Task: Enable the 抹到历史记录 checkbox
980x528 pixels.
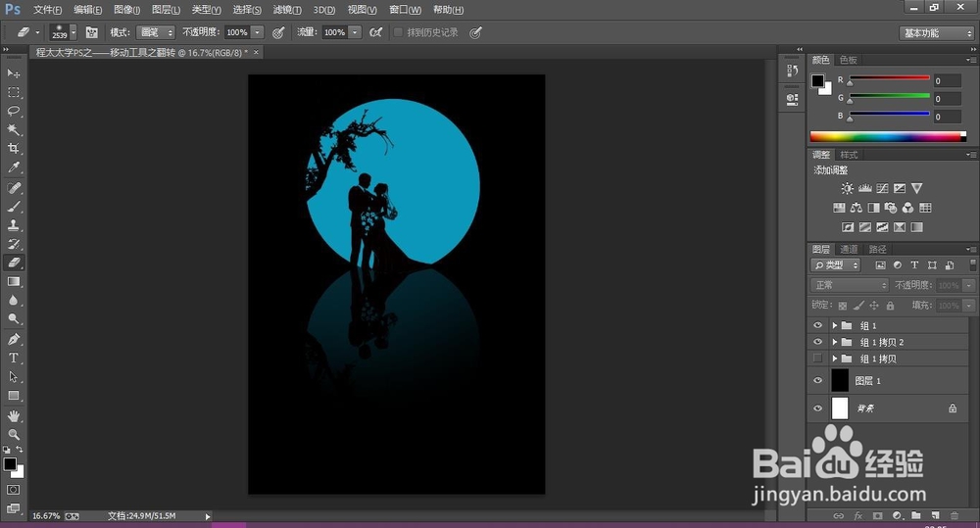Action: point(398,32)
